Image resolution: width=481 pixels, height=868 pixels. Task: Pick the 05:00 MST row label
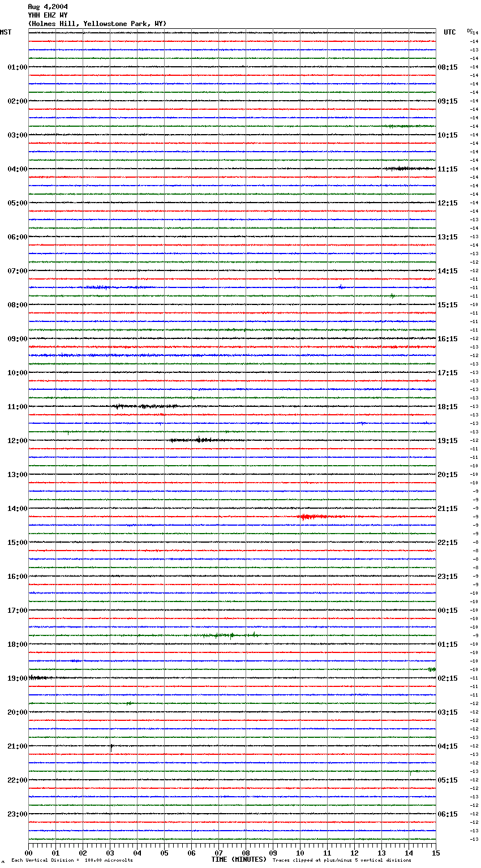pos(18,203)
